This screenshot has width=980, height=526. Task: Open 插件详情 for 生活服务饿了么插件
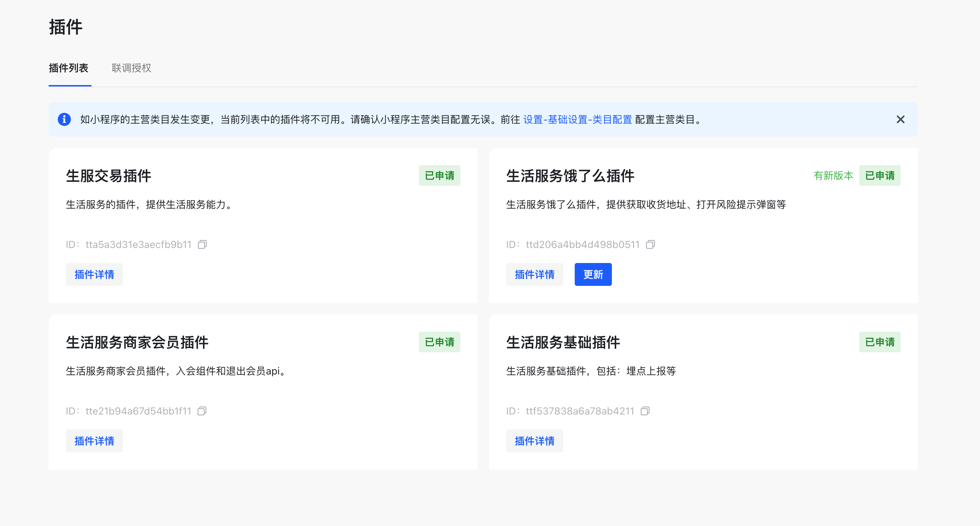tap(534, 274)
